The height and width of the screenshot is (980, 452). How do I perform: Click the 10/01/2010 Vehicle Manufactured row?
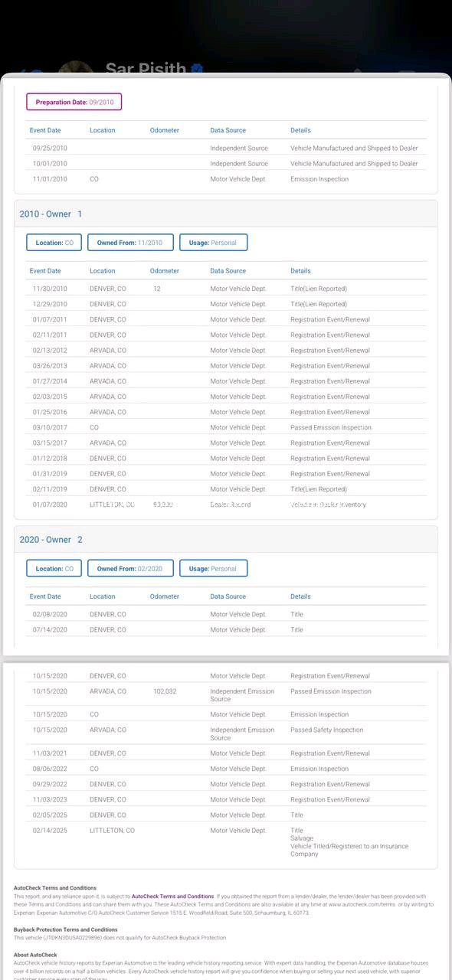click(226, 163)
